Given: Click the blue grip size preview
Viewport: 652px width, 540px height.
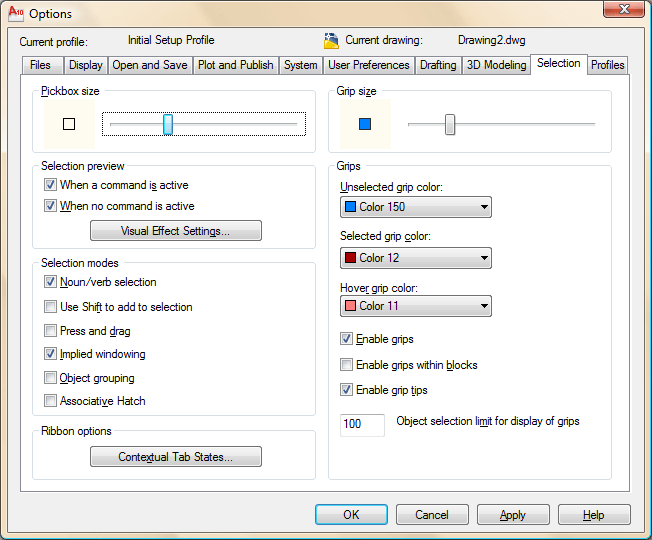Looking at the screenshot, I should (364, 124).
